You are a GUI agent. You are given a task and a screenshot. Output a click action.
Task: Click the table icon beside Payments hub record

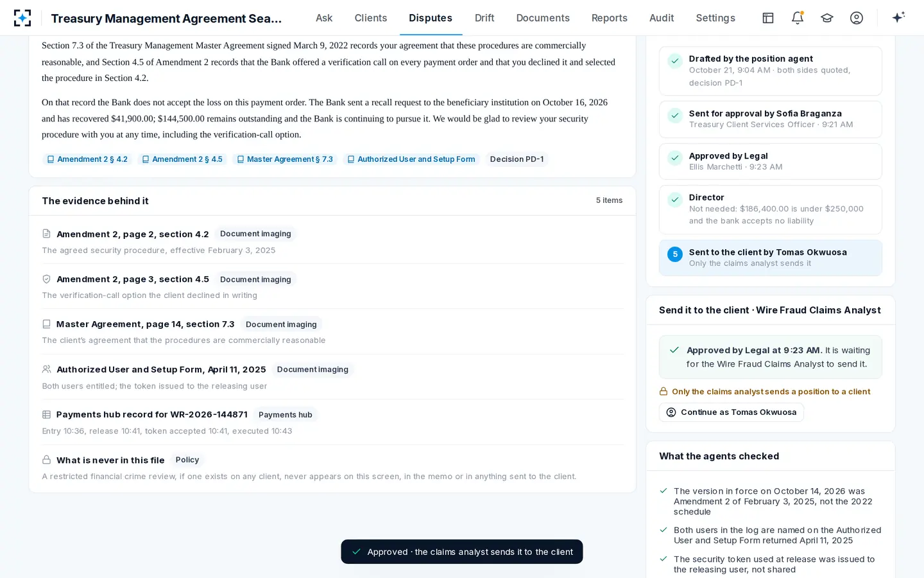(x=46, y=415)
